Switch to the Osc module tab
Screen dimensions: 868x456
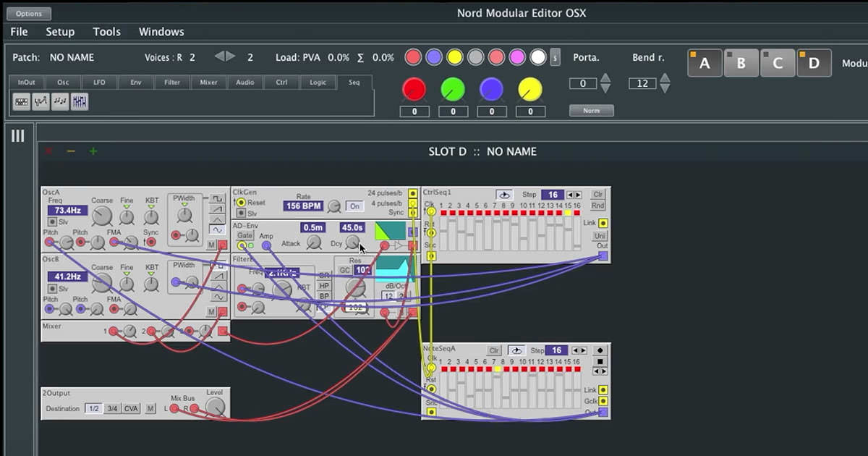(63, 83)
